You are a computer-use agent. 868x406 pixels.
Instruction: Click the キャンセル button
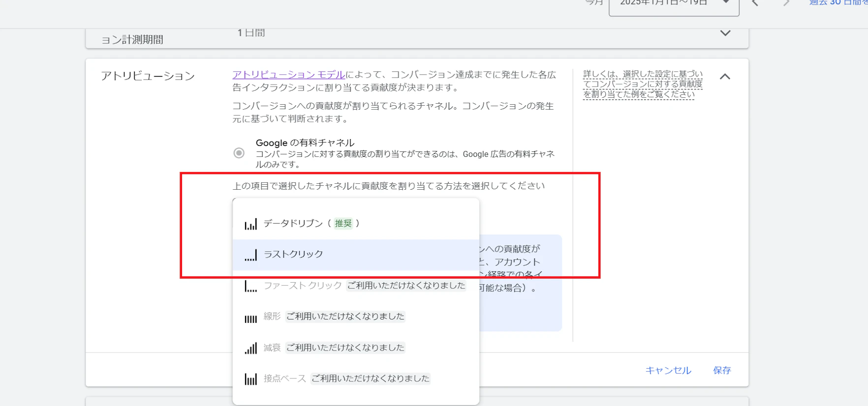click(x=668, y=371)
